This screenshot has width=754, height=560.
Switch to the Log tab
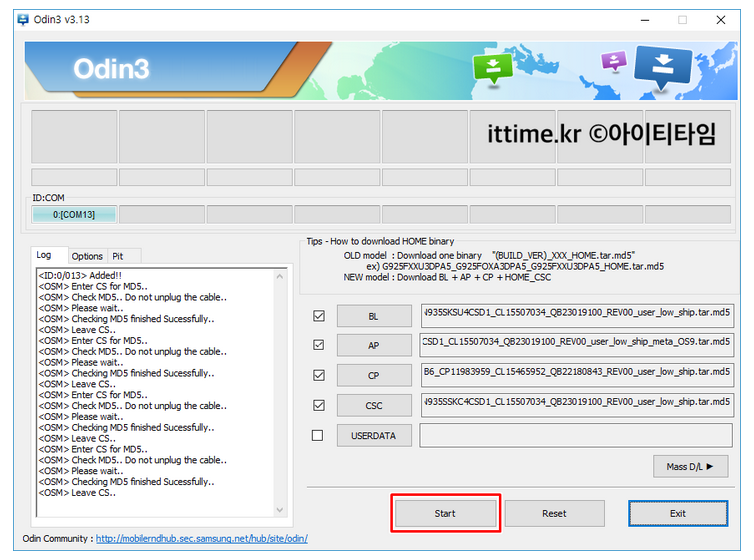click(44, 255)
